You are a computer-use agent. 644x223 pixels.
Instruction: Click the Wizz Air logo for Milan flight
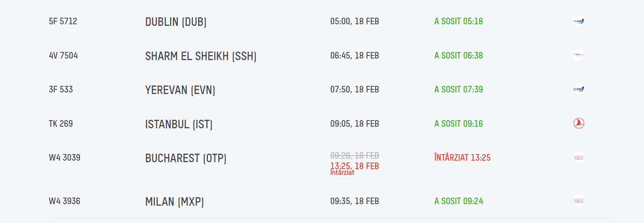tap(578, 201)
